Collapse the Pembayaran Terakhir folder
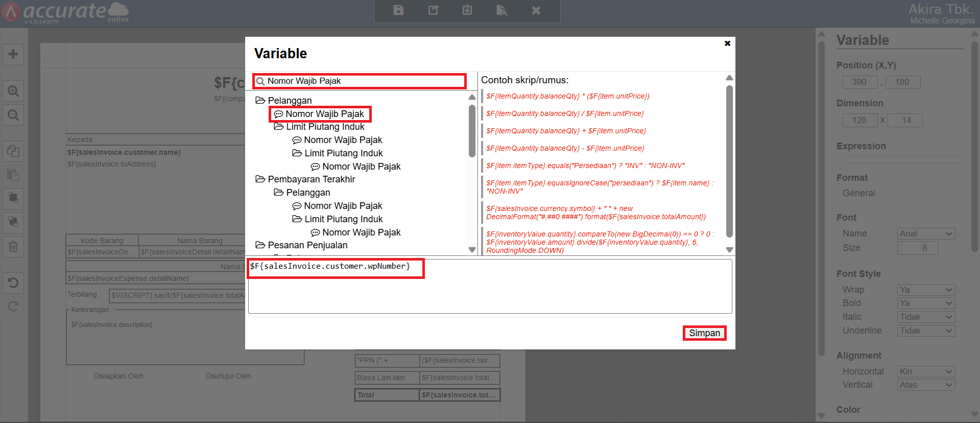This screenshot has width=980, height=423. [260, 179]
